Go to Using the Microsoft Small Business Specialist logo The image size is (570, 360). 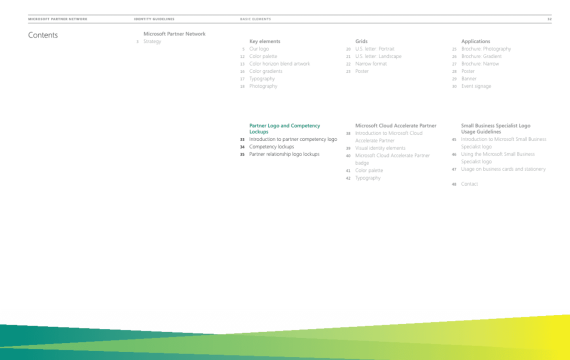point(498,158)
